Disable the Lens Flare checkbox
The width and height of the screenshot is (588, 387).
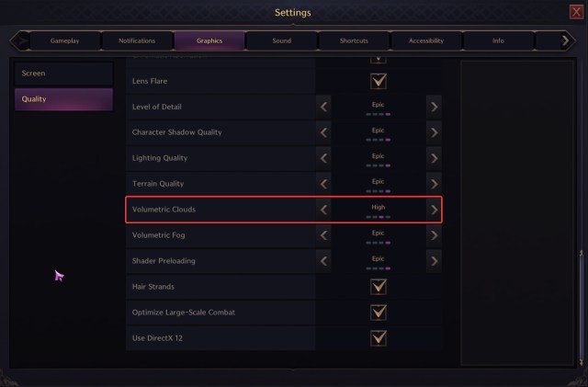[x=379, y=81]
